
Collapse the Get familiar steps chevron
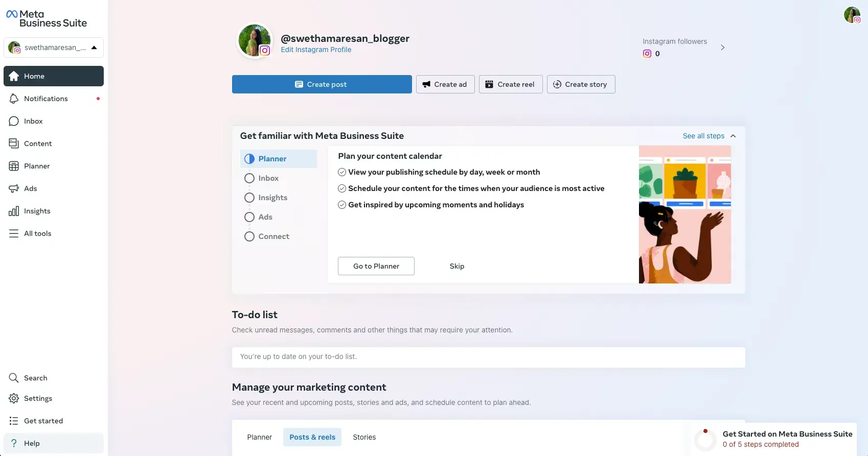(733, 136)
